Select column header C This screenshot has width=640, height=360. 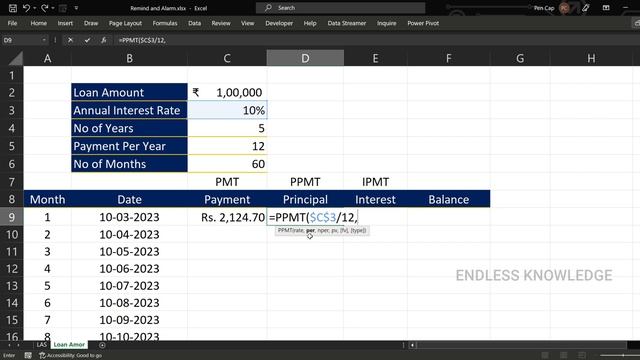[x=227, y=58]
